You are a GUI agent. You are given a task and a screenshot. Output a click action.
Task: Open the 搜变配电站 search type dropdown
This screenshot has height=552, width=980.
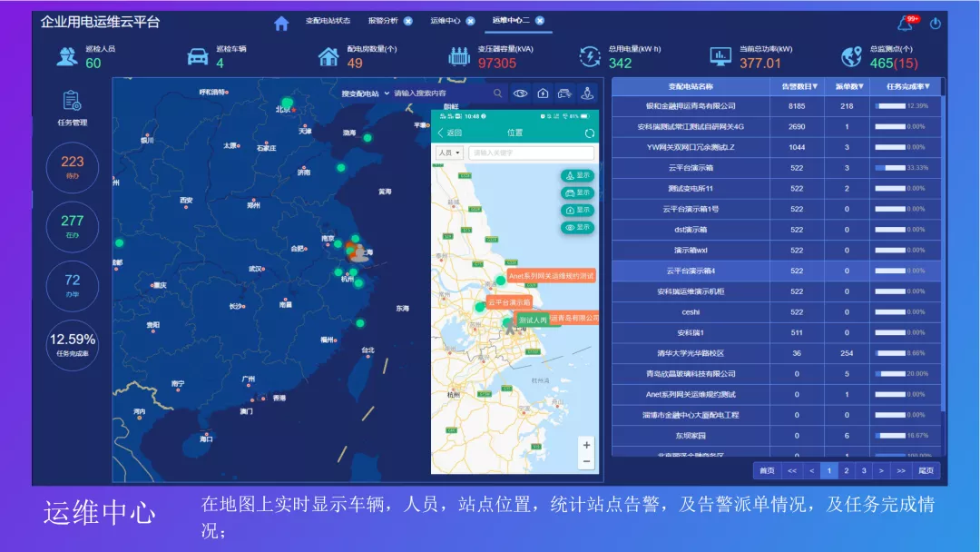click(x=366, y=94)
